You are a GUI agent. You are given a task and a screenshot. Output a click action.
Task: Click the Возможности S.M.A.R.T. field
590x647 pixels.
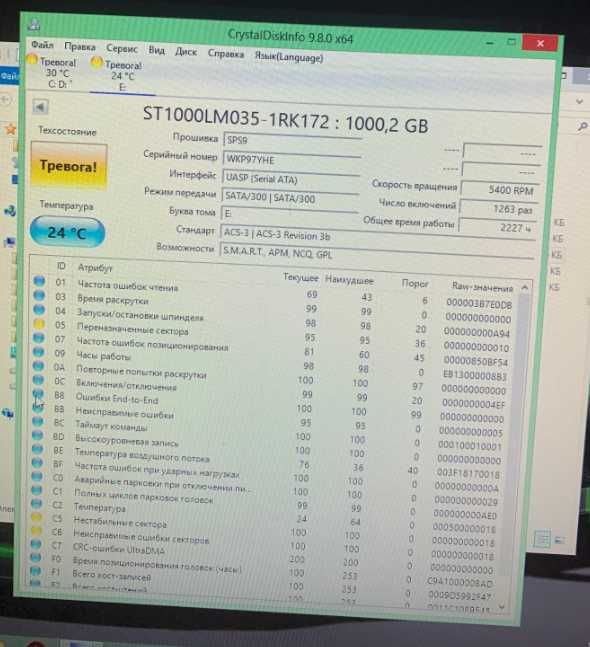(376, 253)
